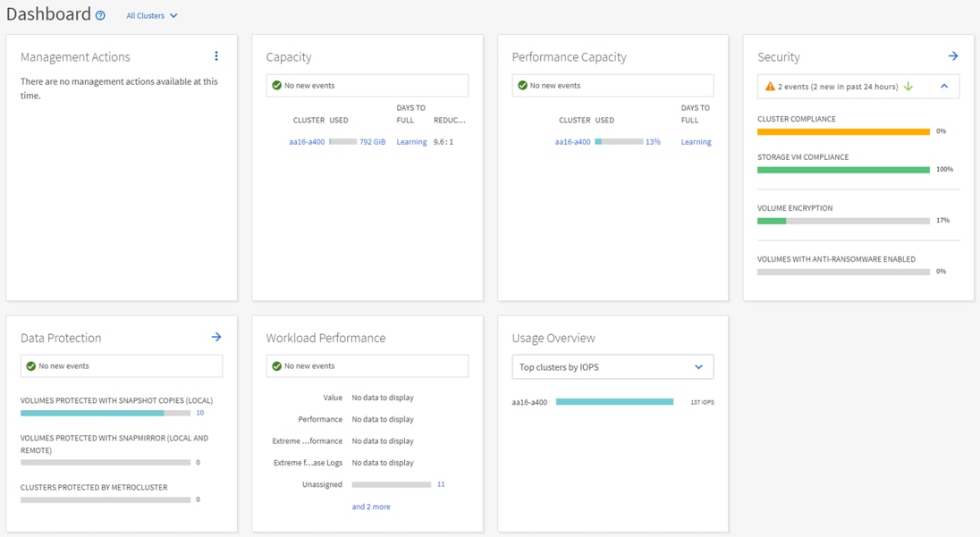Click the Volume Encryption progress bar
980x537 pixels.
point(843,221)
